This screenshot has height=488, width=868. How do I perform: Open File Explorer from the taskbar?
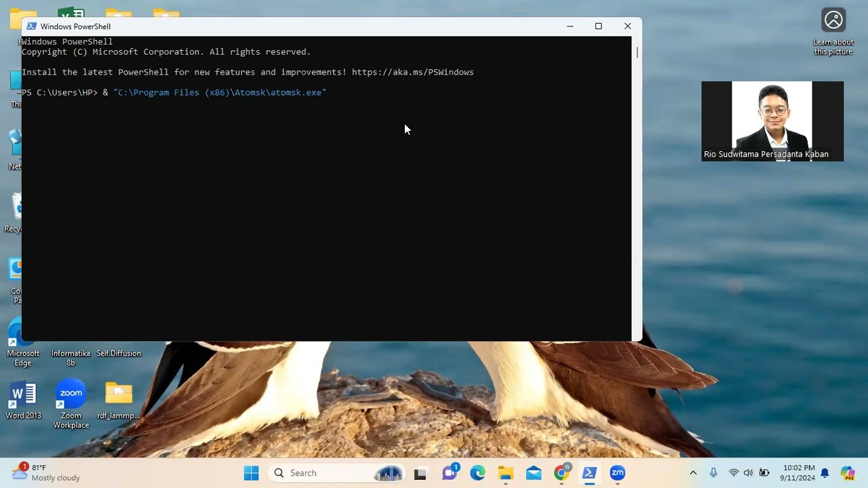(506, 473)
